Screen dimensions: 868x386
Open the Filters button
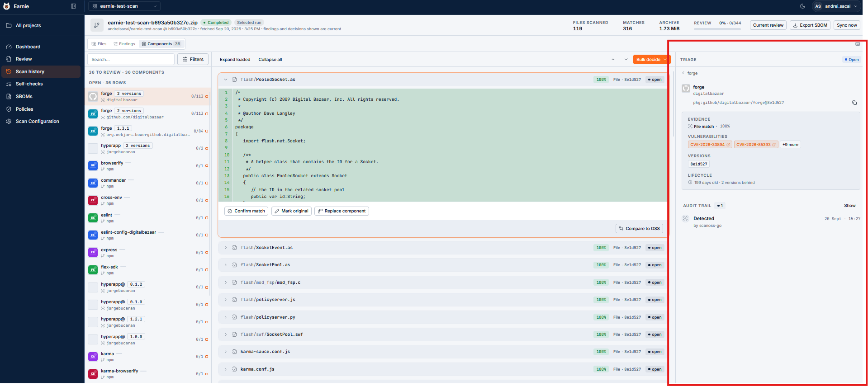coord(193,59)
